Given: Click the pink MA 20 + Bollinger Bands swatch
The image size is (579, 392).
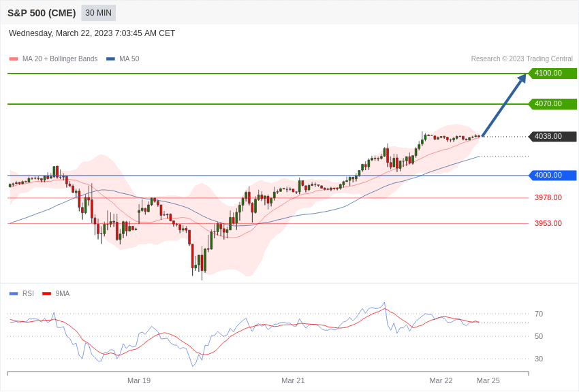Looking at the screenshot, I should 14,59.
